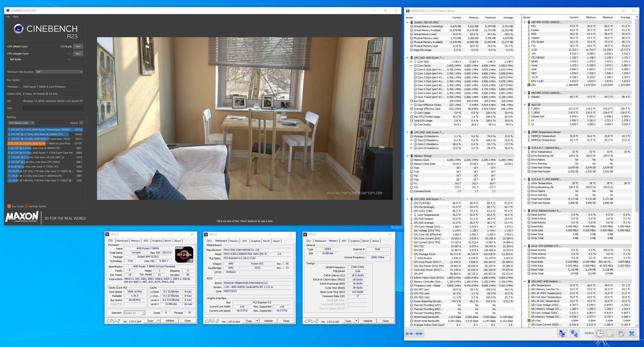Collapse Core Clocks sensor subgroup

(411, 66)
